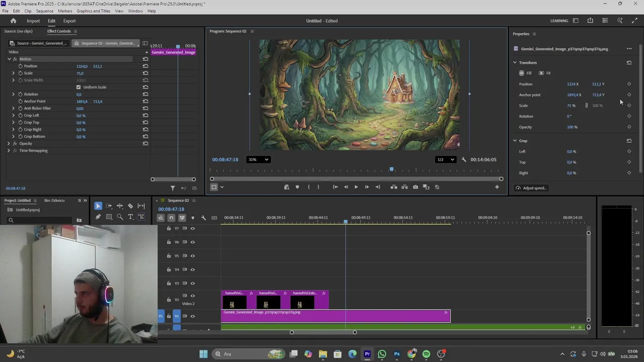Toggle lock on track V6
The image size is (644, 362).
(169, 242)
